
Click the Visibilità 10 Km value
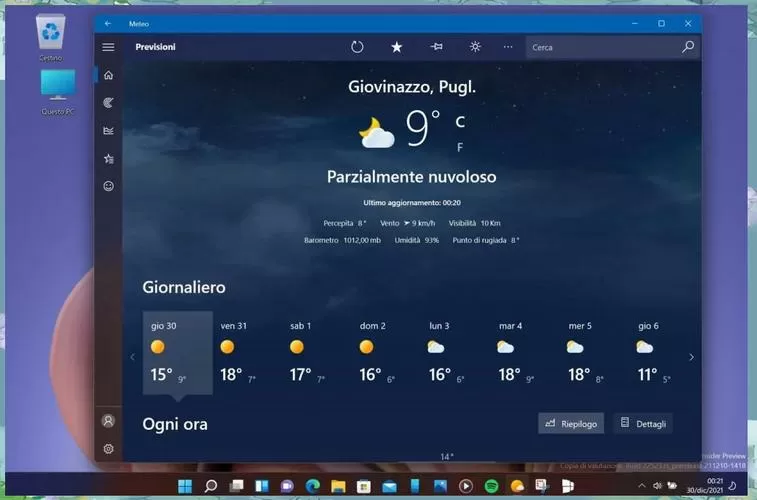475,223
